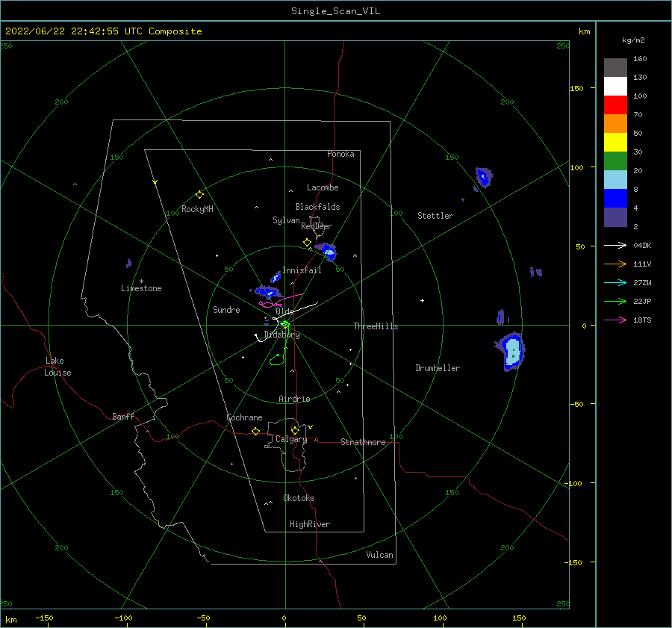This screenshot has height=628, width=672.
Task: Click the Banff label
Action: click(x=123, y=416)
